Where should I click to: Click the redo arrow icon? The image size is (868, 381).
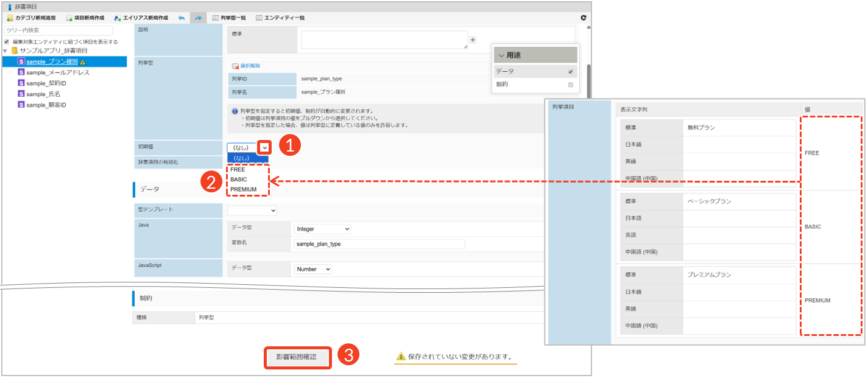click(x=198, y=18)
